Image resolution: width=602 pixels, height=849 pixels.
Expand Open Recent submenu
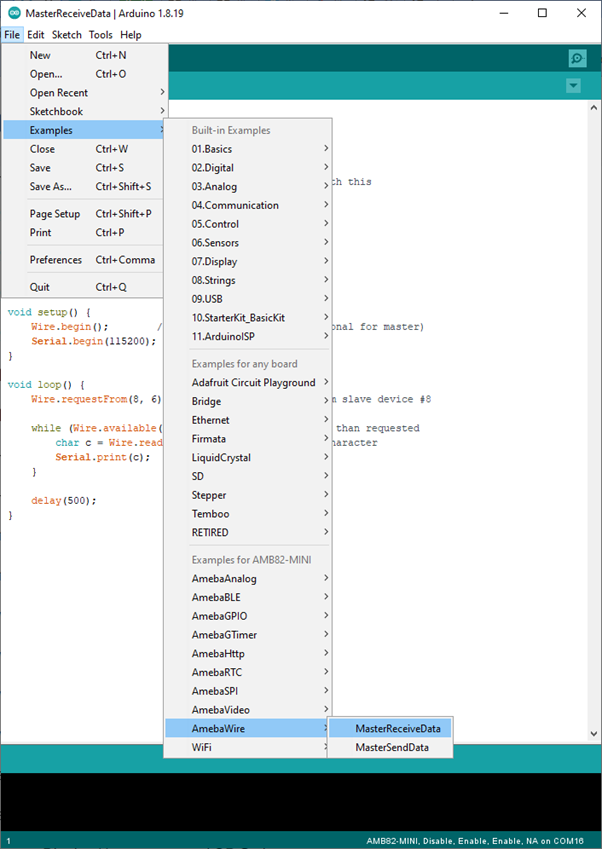[59, 93]
